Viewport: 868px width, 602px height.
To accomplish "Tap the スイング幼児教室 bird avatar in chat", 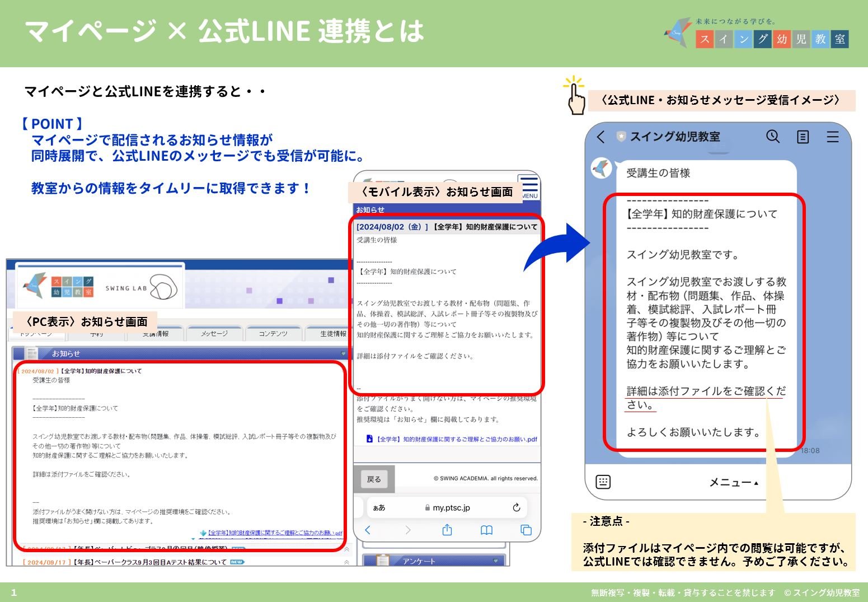I will (x=602, y=168).
